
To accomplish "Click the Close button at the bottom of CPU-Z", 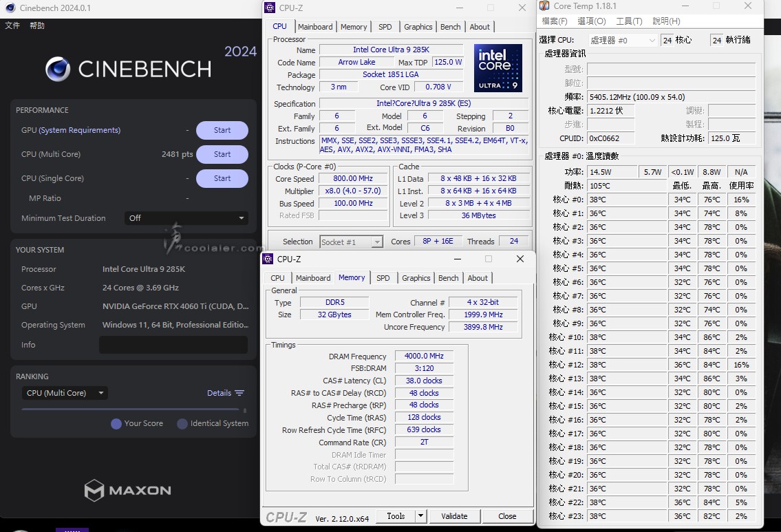I will [x=507, y=516].
